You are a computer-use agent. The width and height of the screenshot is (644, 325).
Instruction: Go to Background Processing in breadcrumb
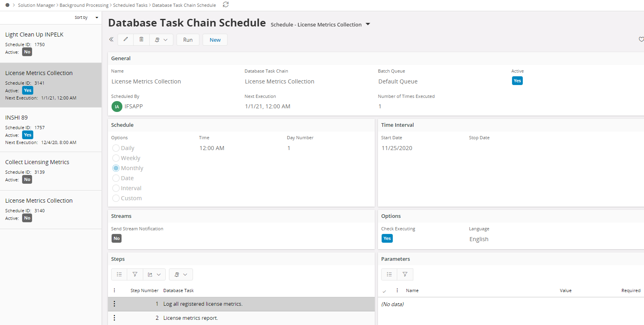84,5
